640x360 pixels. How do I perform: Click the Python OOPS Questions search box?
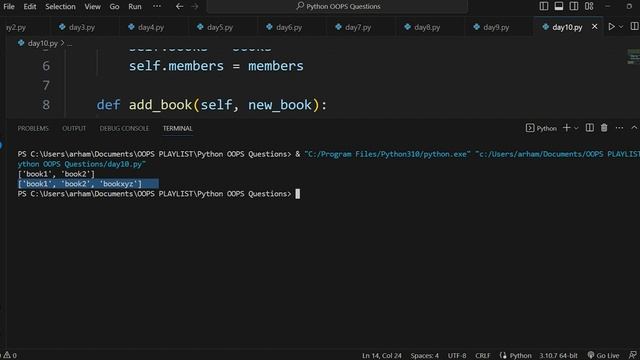coord(337,6)
